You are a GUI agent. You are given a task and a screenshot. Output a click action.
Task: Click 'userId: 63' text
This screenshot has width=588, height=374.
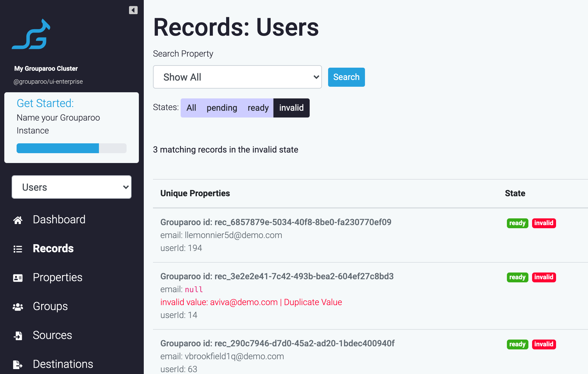[x=179, y=369]
